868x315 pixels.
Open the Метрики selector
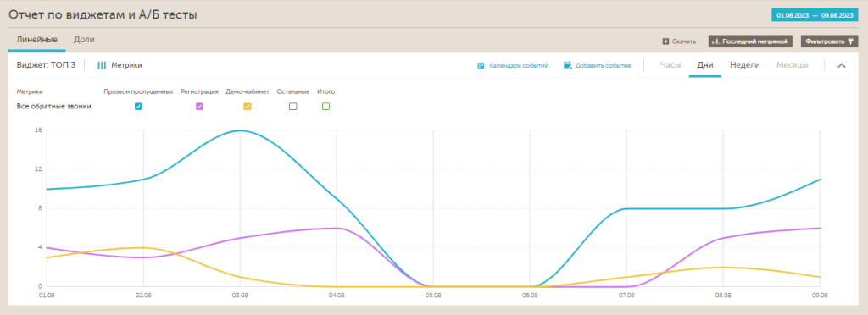point(120,65)
